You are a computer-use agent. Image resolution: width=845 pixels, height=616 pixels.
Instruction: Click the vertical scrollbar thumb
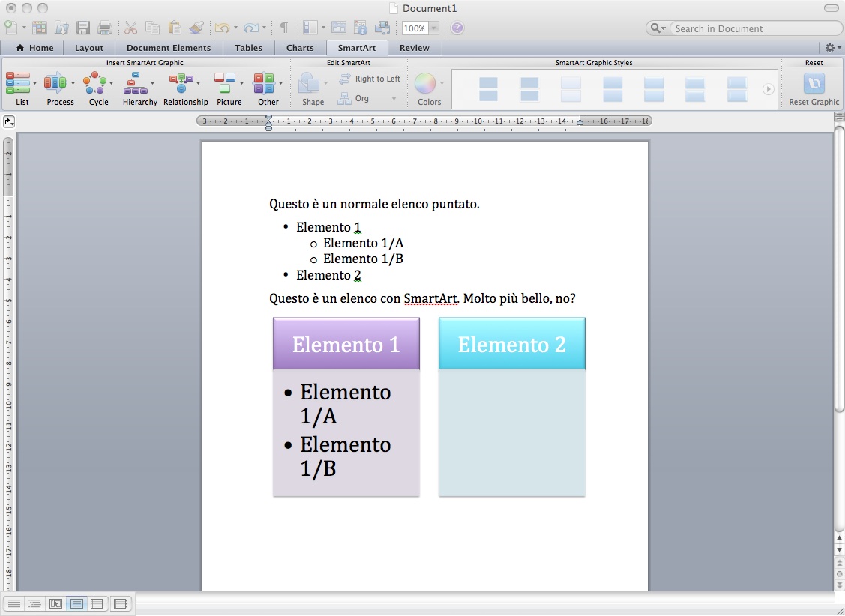[839, 269]
